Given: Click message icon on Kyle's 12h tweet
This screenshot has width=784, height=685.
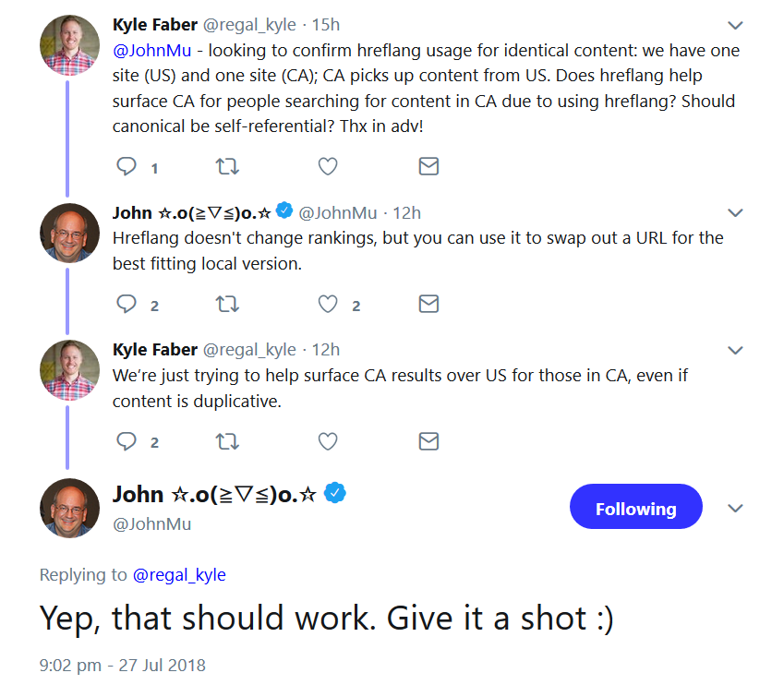Looking at the screenshot, I should 428,441.
